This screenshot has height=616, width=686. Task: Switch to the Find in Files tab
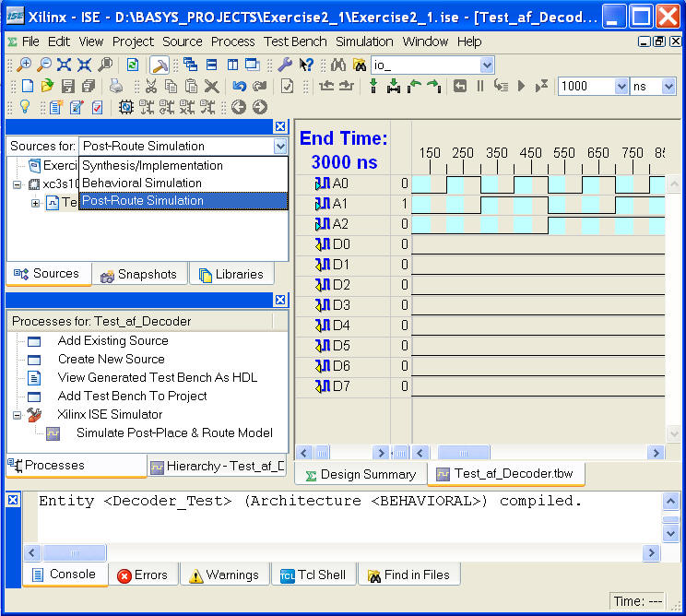point(409,575)
